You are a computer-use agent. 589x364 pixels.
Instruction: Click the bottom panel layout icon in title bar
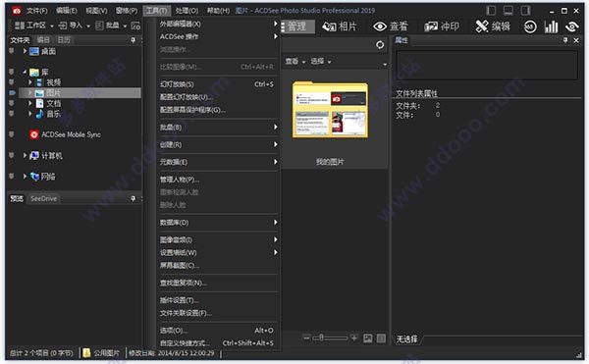(509, 11)
